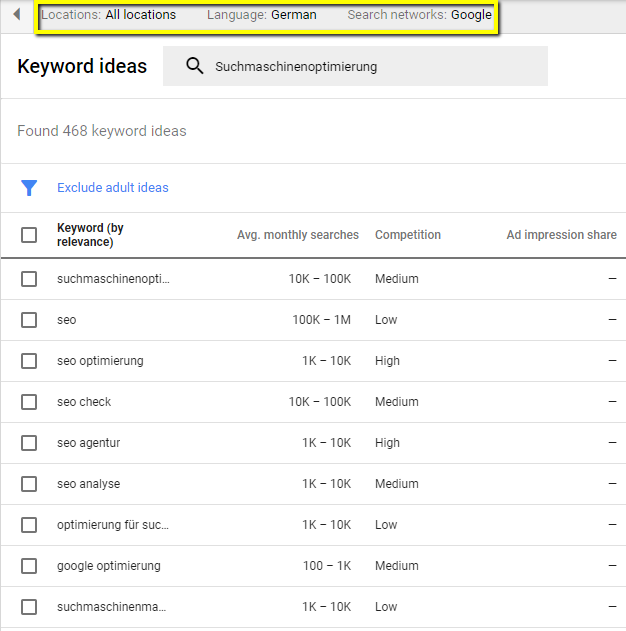Click the magnifier search icon
The height and width of the screenshot is (631, 626).
pos(195,67)
